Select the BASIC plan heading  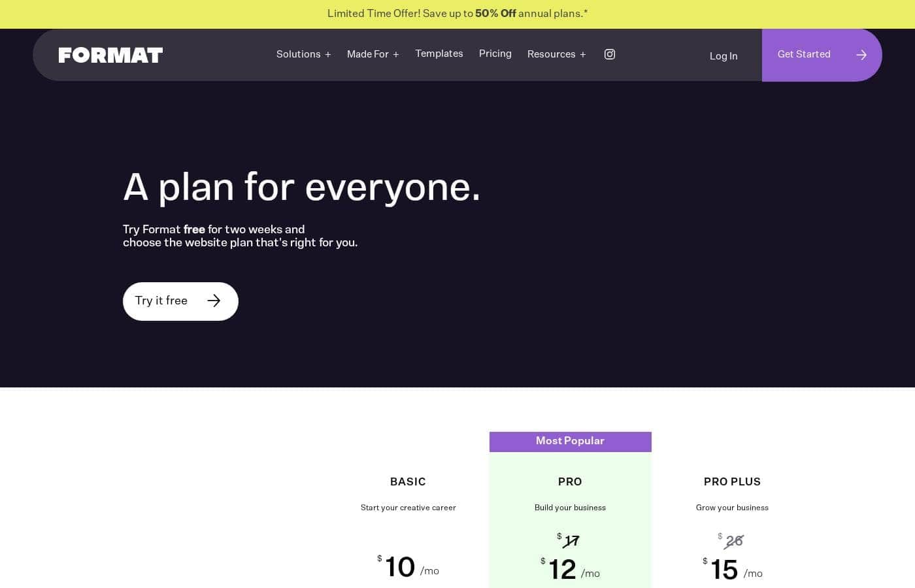click(408, 482)
